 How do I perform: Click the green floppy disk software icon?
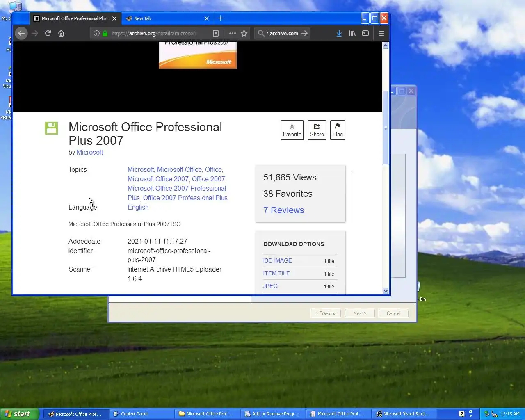(52, 128)
